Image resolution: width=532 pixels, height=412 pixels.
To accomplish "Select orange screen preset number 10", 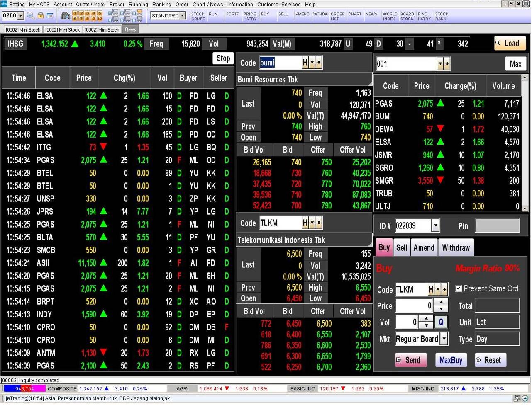I will [100, 19].
